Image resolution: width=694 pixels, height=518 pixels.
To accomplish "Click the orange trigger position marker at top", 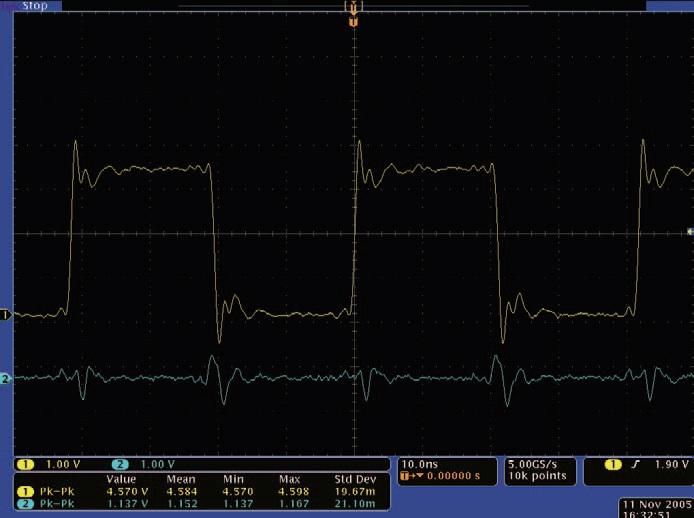I will (352, 20).
